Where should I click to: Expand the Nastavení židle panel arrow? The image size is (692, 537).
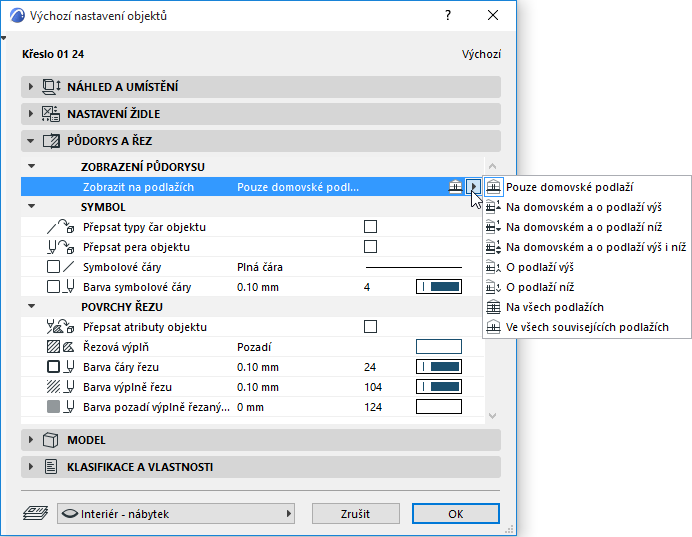(x=30, y=114)
